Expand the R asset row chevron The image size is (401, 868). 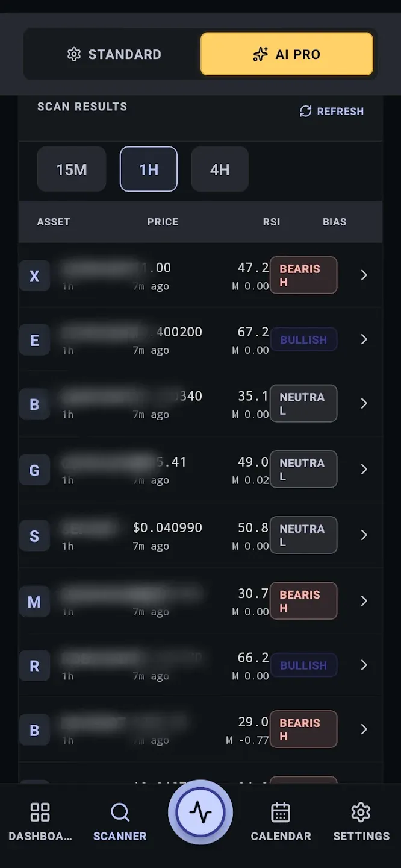pyautogui.click(x=364, y=665)
